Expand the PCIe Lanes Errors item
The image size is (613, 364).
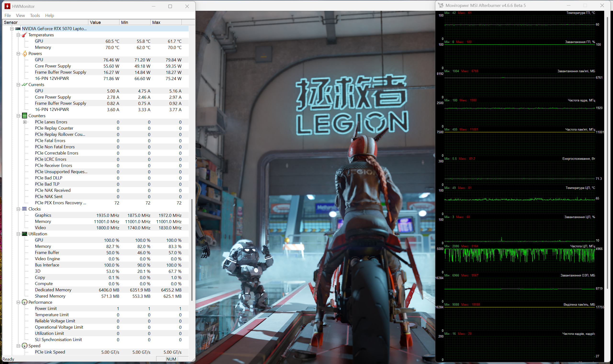[25, 122]
